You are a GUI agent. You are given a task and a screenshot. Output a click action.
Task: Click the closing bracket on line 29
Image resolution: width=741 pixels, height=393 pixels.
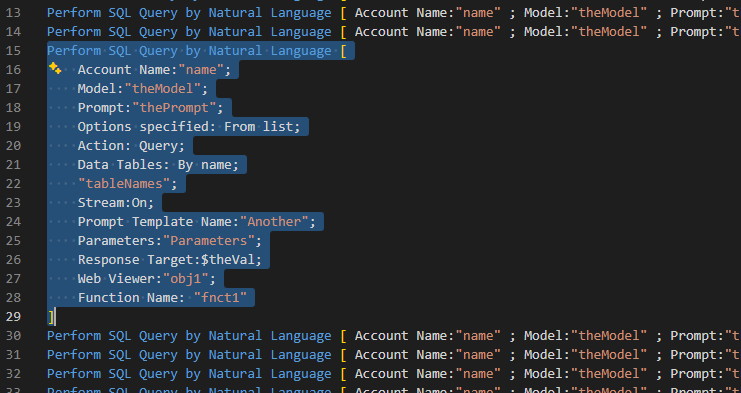click(x=51, y=316)
